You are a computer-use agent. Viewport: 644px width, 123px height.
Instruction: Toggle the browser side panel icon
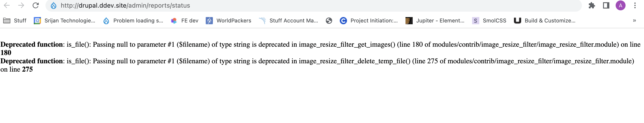pos(606,5)
